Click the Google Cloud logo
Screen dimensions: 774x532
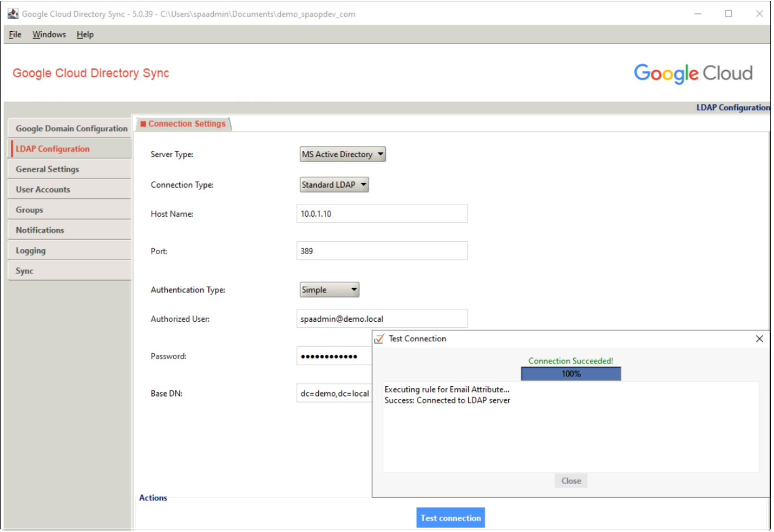click(693, 73)
